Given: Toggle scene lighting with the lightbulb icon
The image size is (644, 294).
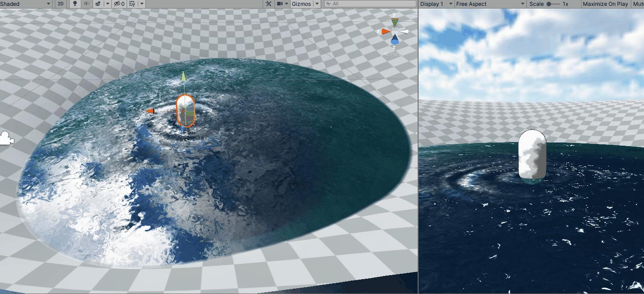Looking at the screenshot, I should click(x=74, y=4).
